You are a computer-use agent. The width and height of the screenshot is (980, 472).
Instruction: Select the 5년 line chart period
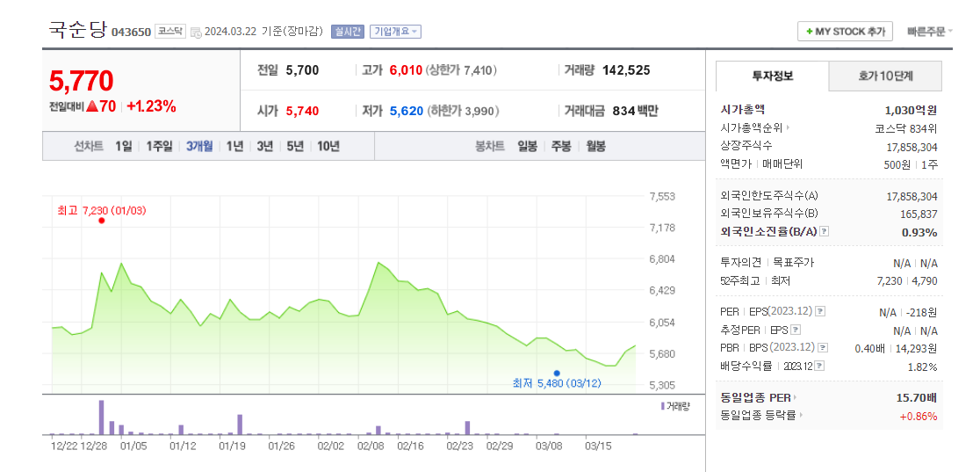(x=295, y=147)
